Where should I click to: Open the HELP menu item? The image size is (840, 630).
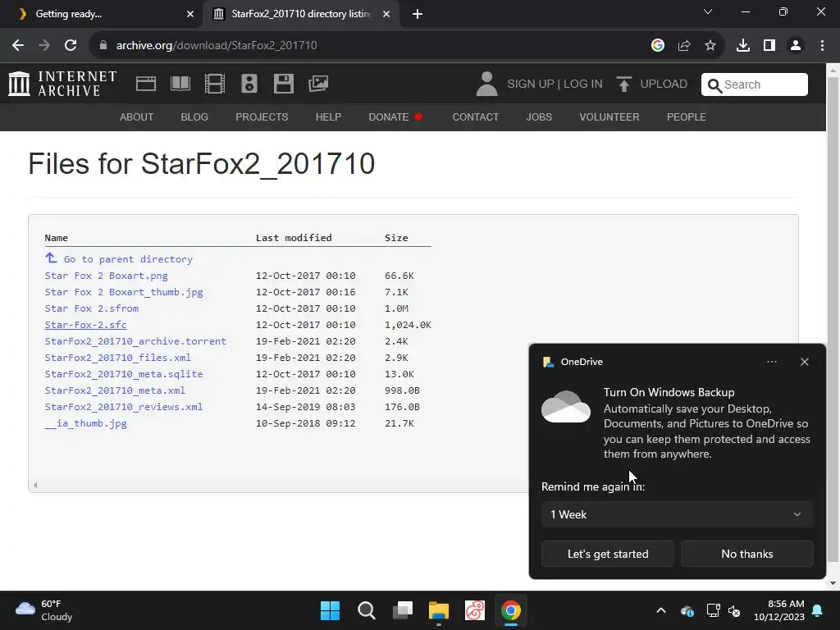(x=328, y=116)
